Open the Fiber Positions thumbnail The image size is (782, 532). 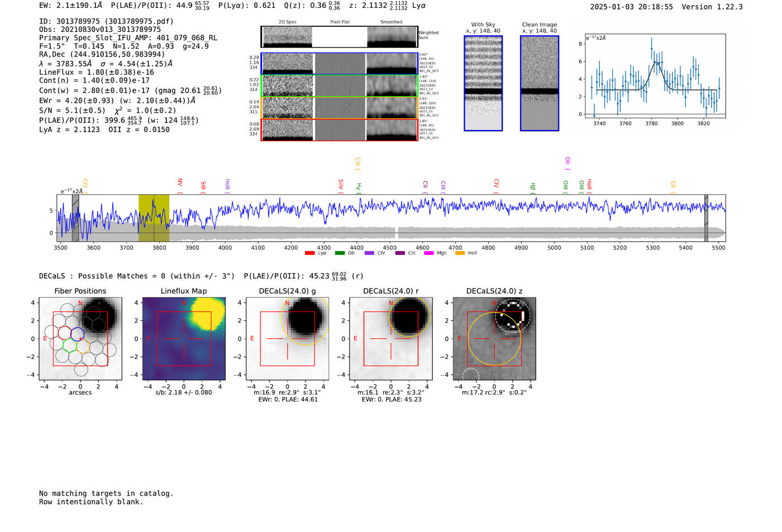80,339
